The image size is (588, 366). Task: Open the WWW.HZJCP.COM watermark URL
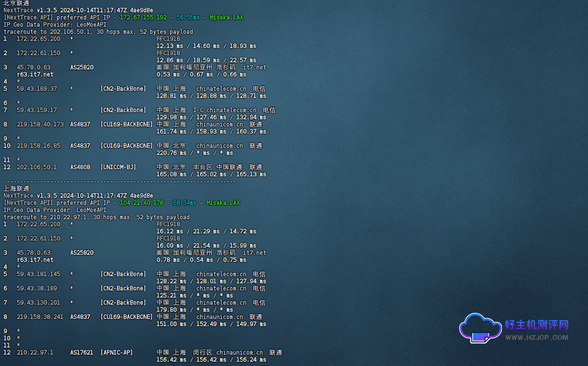(536, 337)
